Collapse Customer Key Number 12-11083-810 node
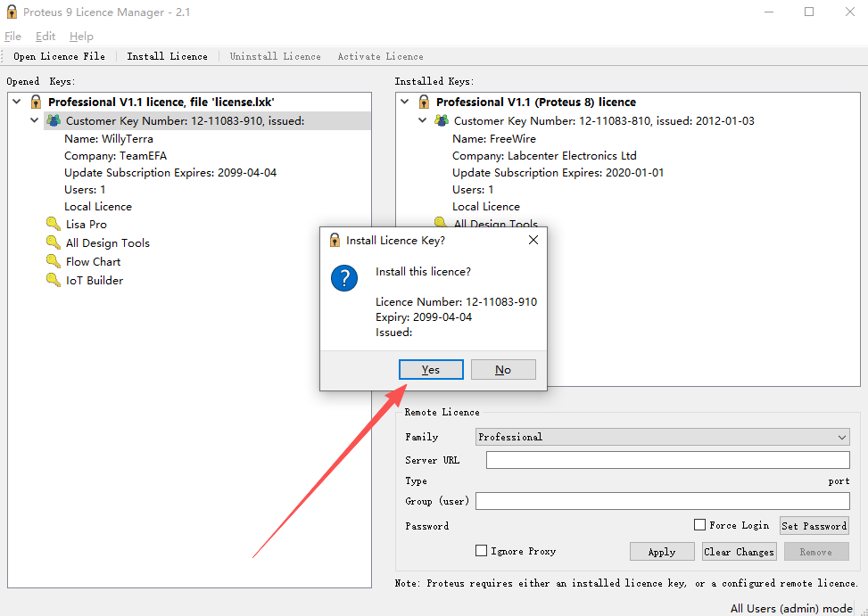This screenshot has height=616, width=868. click(422, 120)
